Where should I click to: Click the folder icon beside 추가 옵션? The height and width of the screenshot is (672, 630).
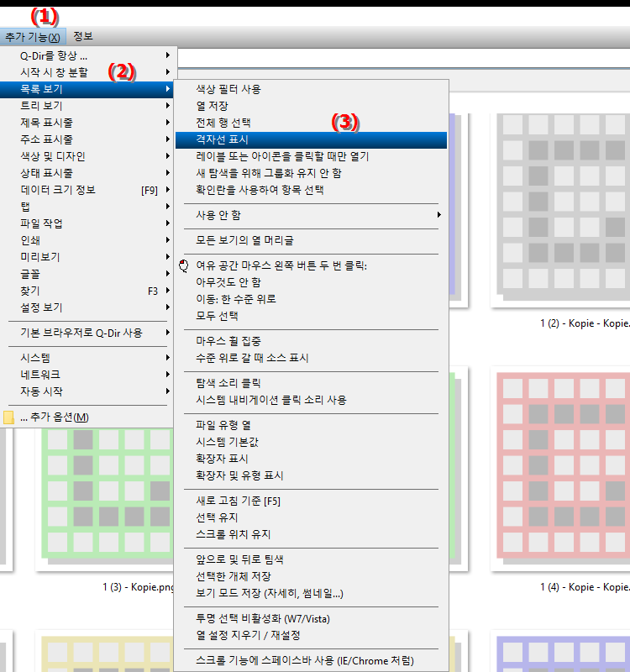click(x=8, y=417)
